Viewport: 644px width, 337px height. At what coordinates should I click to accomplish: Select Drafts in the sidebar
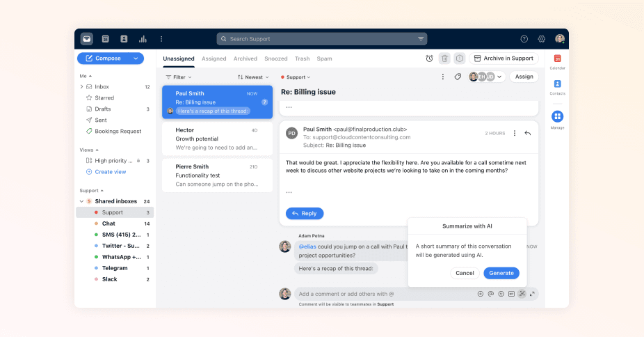115,109
